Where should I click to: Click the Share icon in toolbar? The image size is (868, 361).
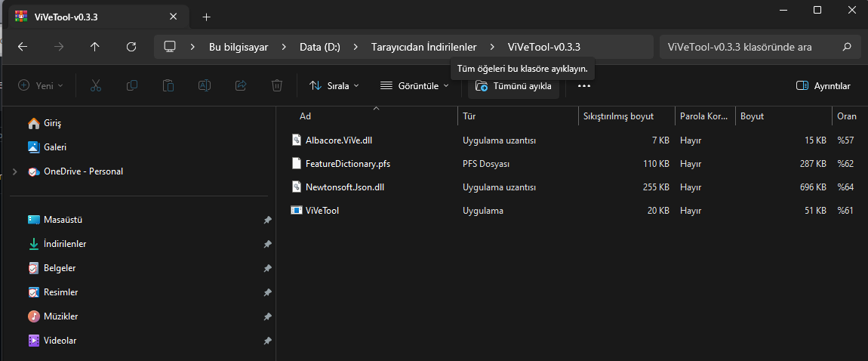point(241,86)
